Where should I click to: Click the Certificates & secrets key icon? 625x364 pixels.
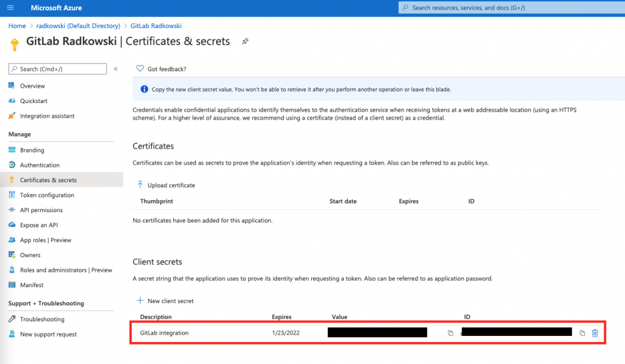pyautogui.click(x=12, y=180)
